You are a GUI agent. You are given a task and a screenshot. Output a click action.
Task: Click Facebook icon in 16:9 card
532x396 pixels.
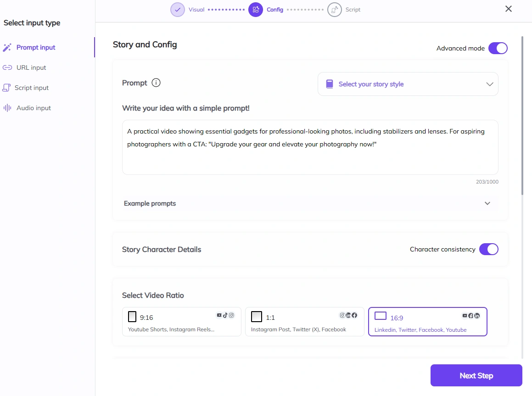[x=470, y=316]
